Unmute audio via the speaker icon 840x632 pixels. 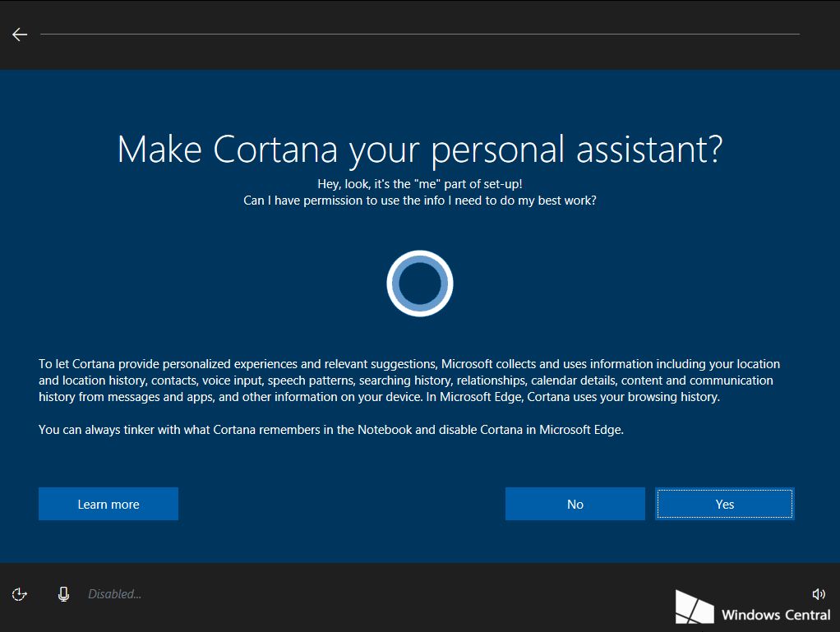[819, 593]
